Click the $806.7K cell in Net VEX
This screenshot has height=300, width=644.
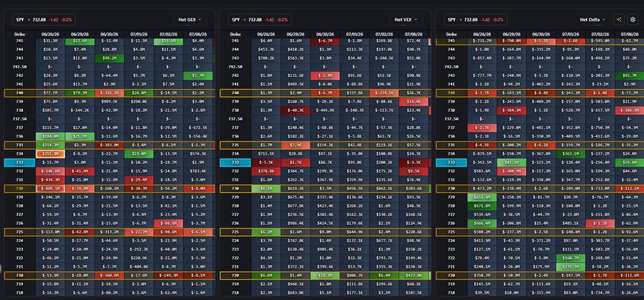tap(354, 275)
